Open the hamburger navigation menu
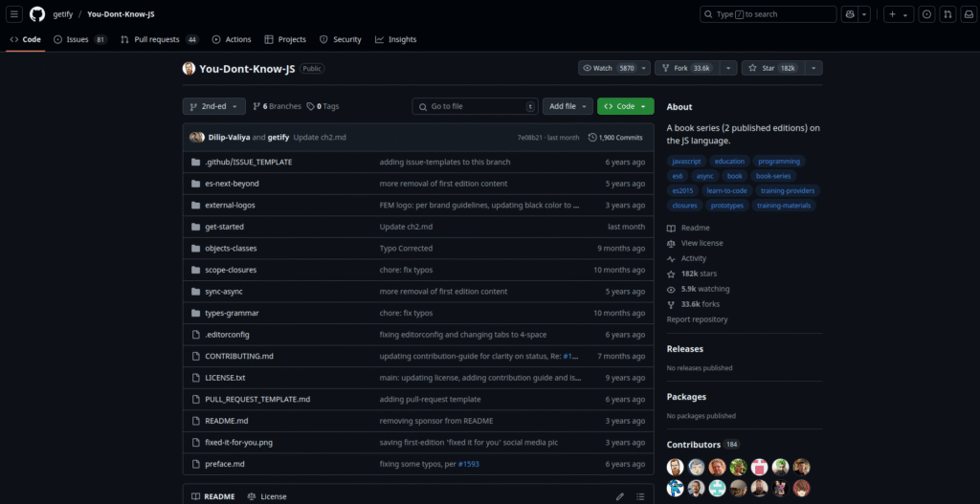Viewport: 980px width, 504px height. click(x=15, y=13)
